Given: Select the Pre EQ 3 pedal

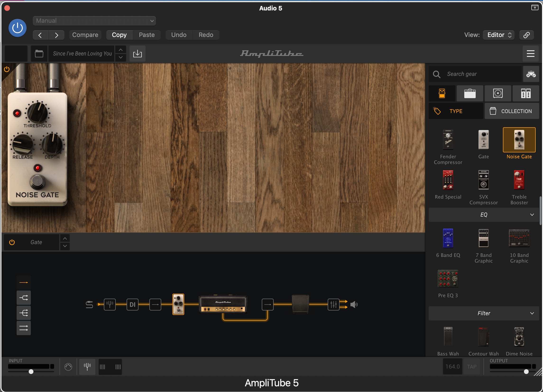Looking at the screenshot, I should [x=448, y=284].
